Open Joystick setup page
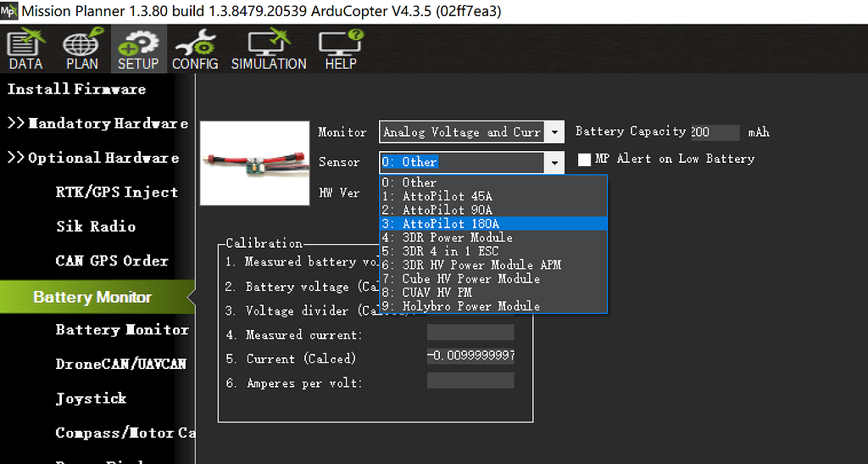The image size is (868, 464). (x=91, y=398)
